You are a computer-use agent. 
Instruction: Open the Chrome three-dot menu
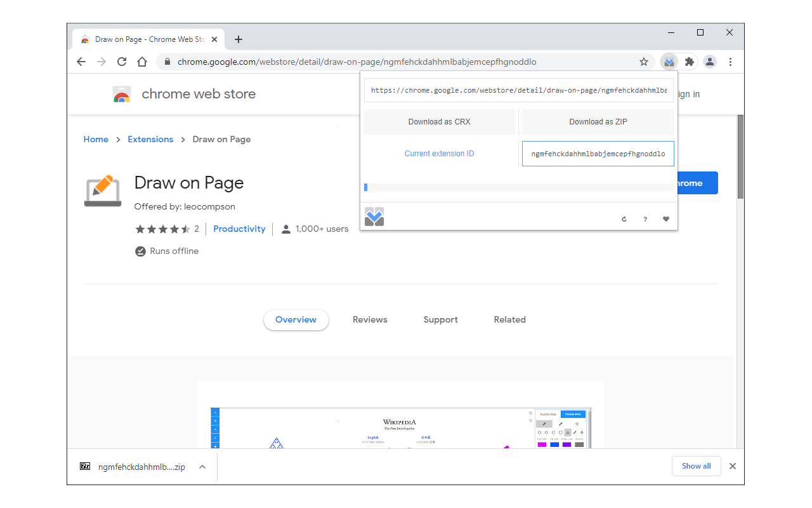point(730,62)
